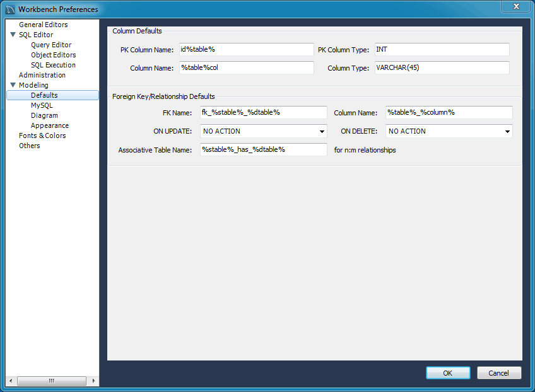Confirm preferences with OK button
The image size is (535, 392).
pos(448,373)
